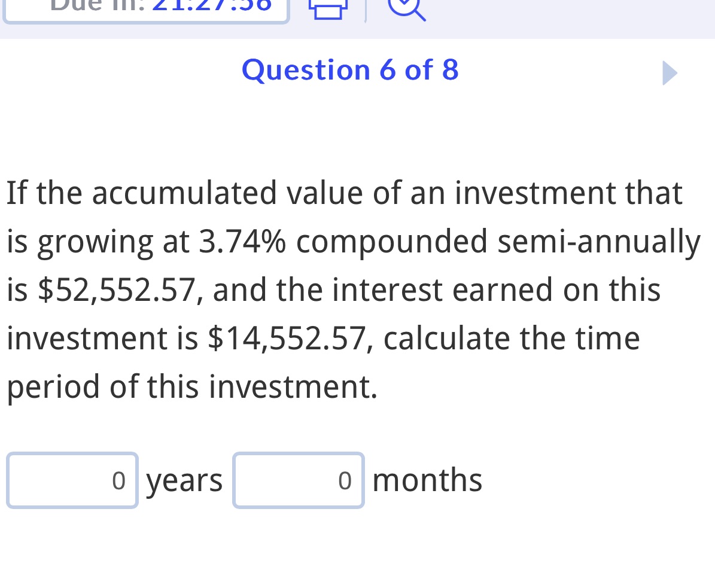Click inside the months input field
The image size is (715, 588).
point(298,480)
